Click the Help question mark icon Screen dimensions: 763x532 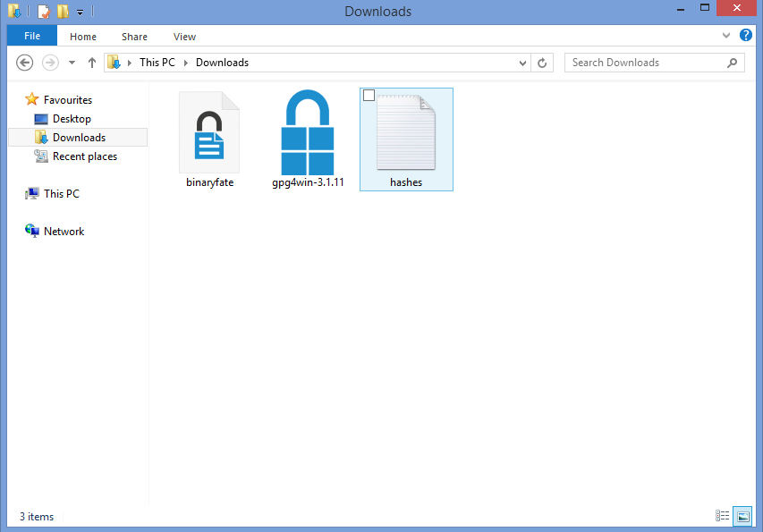coord(746,36)
